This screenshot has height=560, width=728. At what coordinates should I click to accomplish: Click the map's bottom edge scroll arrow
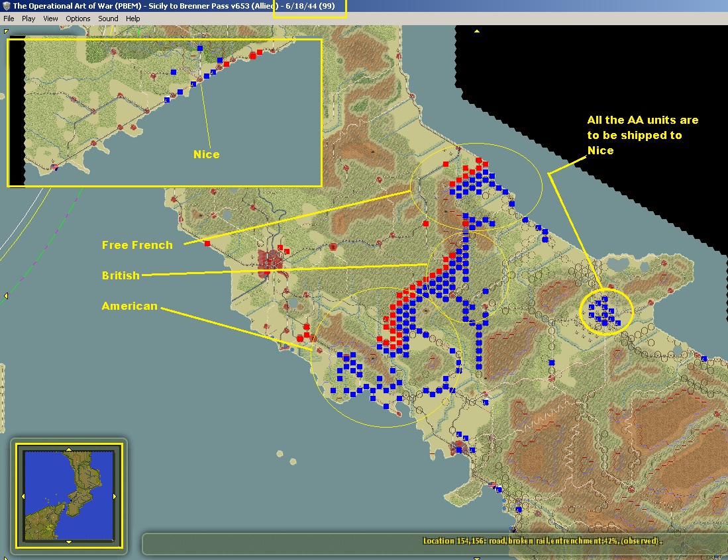pyautogui.click(x=477, y=557)
